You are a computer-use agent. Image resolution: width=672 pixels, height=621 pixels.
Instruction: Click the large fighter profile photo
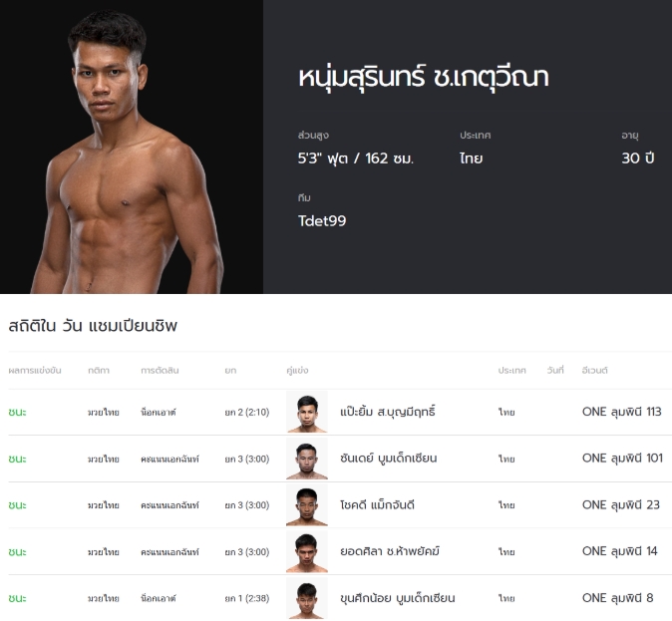point(132,148)
